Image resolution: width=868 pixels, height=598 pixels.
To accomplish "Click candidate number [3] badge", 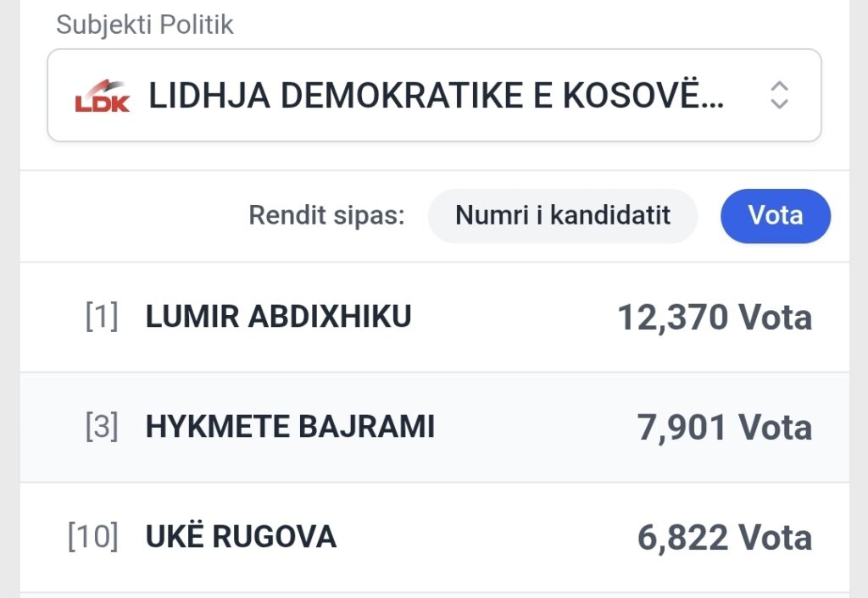I will tap(102, 427).
